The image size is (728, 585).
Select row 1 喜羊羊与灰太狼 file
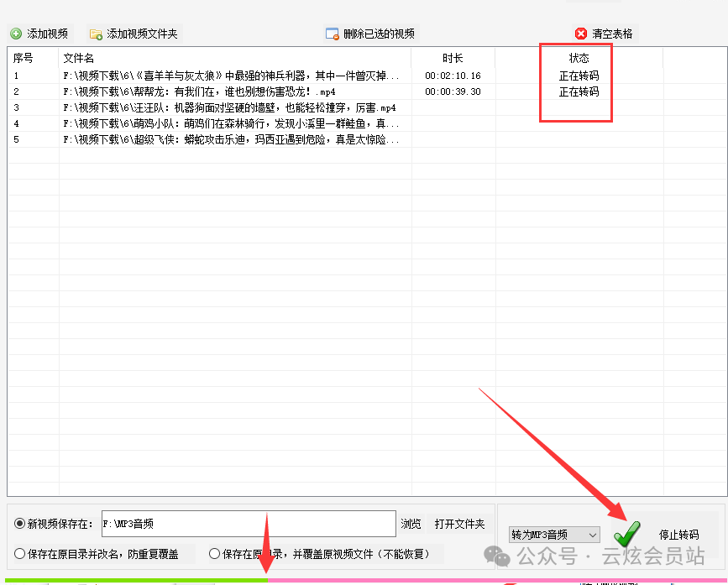point(231,76)
